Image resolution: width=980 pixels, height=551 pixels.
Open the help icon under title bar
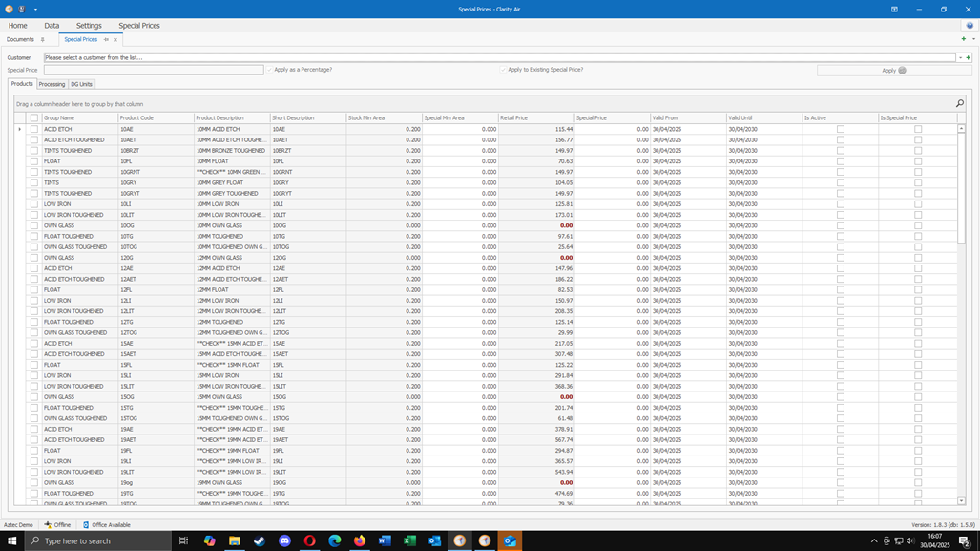tap(970, 26)
